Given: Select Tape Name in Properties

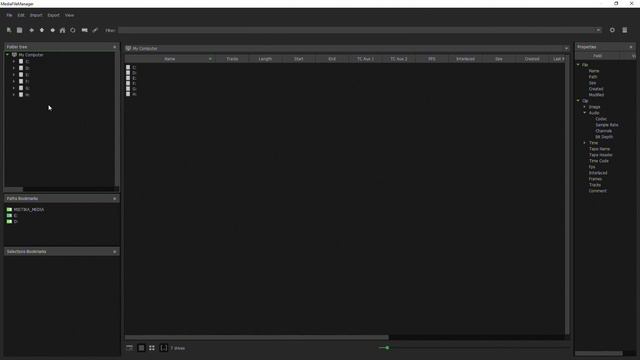Looking at the screenshot, I should (x=600, y=149).
